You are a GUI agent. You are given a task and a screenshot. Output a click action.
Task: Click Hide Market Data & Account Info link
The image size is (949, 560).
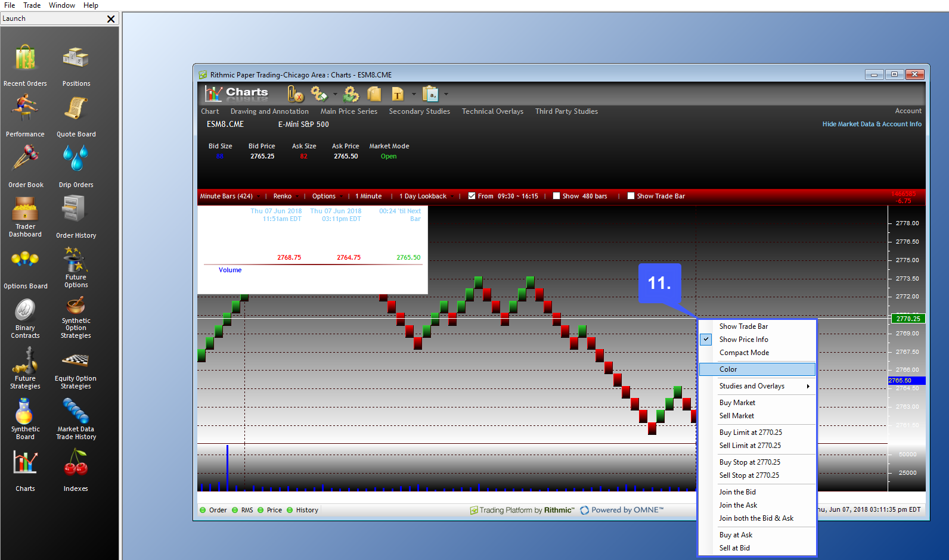(872, 124)
